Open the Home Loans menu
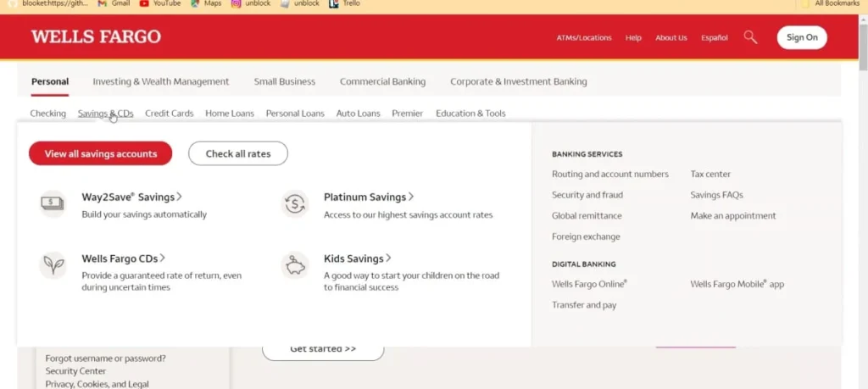This screenshot has width=868, height=389. tap(230, 114)
